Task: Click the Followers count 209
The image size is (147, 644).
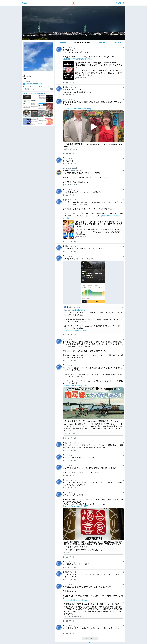Action: pyautogui.click(x=43, y=89)
